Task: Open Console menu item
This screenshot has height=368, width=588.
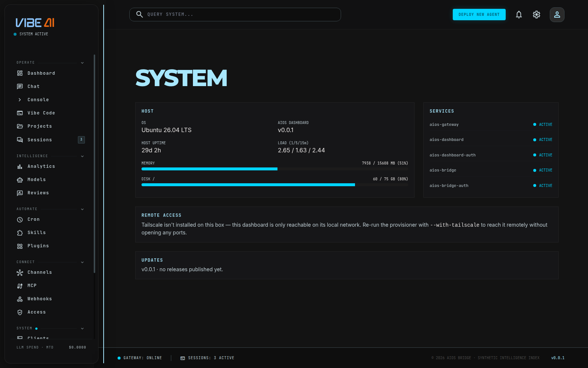Action: 51,100
